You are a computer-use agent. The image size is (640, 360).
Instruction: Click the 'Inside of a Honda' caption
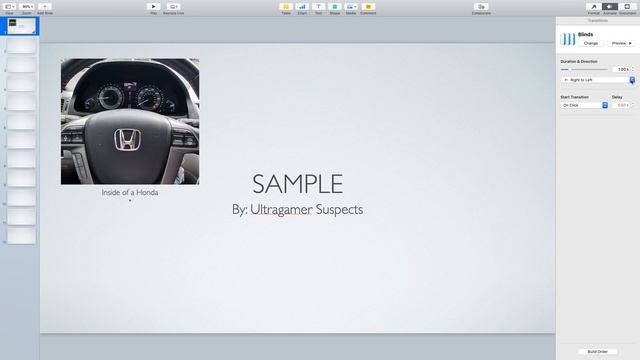(130, 192)
